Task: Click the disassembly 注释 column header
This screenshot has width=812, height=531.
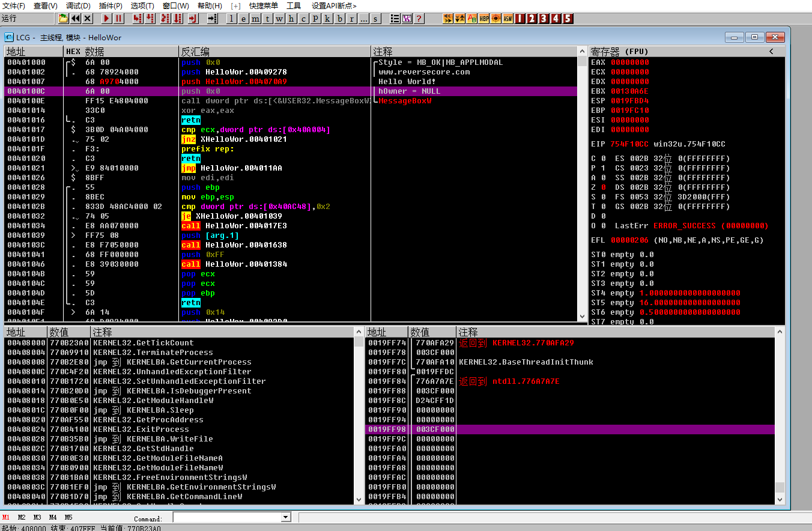Action: (x=474, y=52)
